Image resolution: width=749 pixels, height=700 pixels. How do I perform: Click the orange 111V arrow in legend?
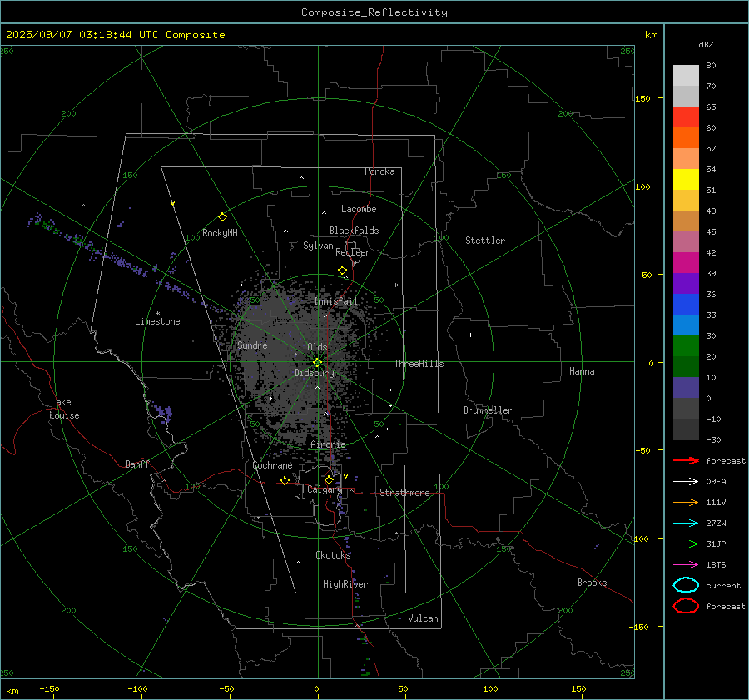click(686, 502)
